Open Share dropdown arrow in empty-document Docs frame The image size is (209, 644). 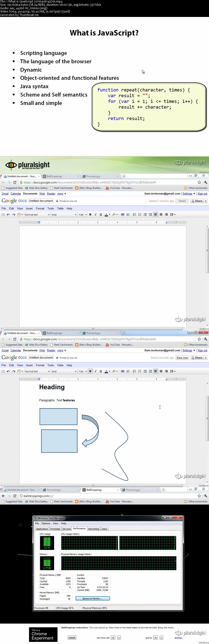coord(206,201)
